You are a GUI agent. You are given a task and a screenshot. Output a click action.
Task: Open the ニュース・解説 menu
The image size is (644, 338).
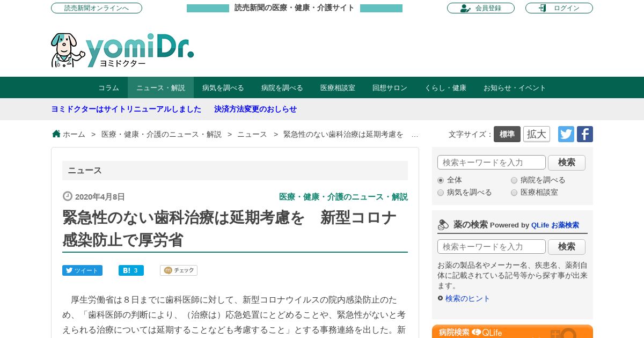pyautogui.click(x=160, y=87)
